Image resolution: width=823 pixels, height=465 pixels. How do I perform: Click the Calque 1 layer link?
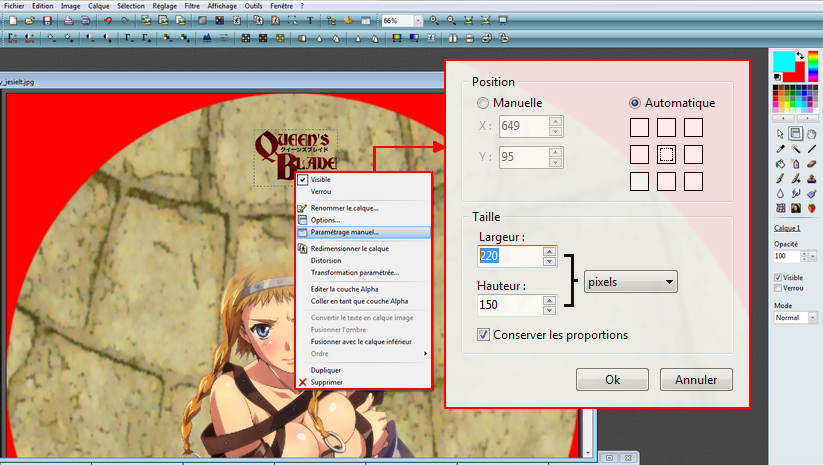(787, 228)
